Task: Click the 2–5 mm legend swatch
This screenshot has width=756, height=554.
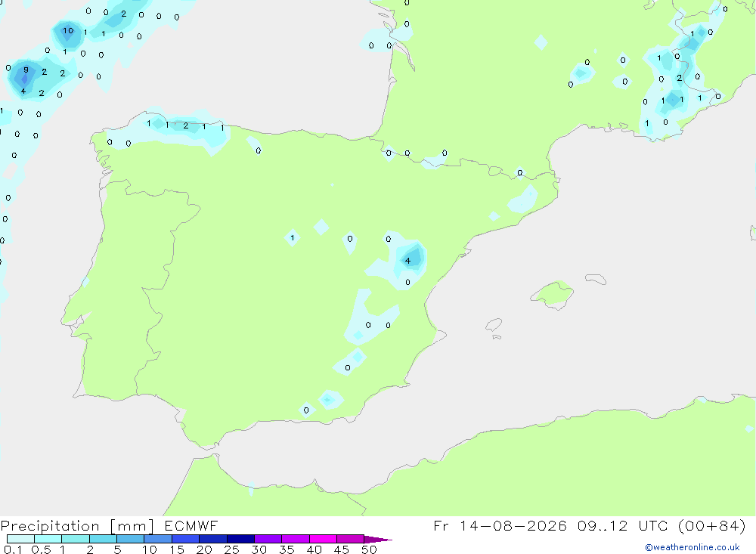Action: [103, 539]
